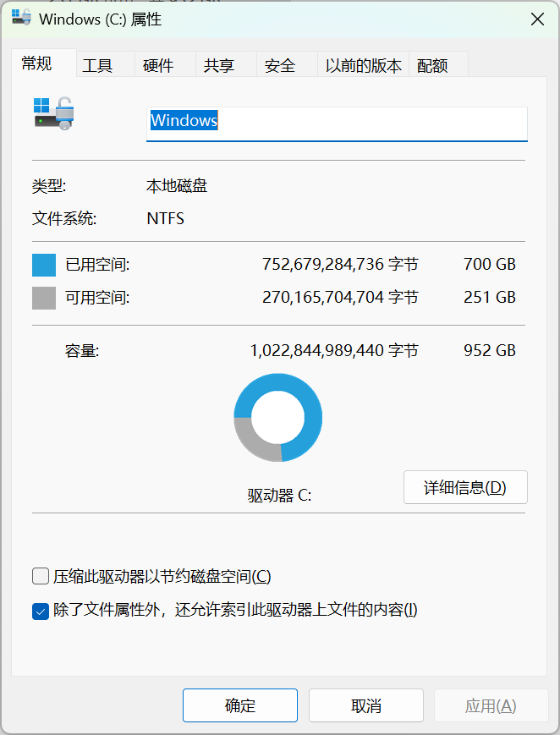560x735 pixels.
Task: Click the 752,679,284,736 字节 used value
Action: 340,265
